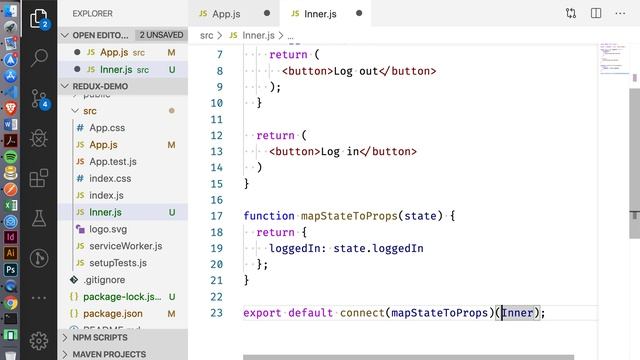
Task: Open Google Chrome from the dock
Action: click(11, 303)
